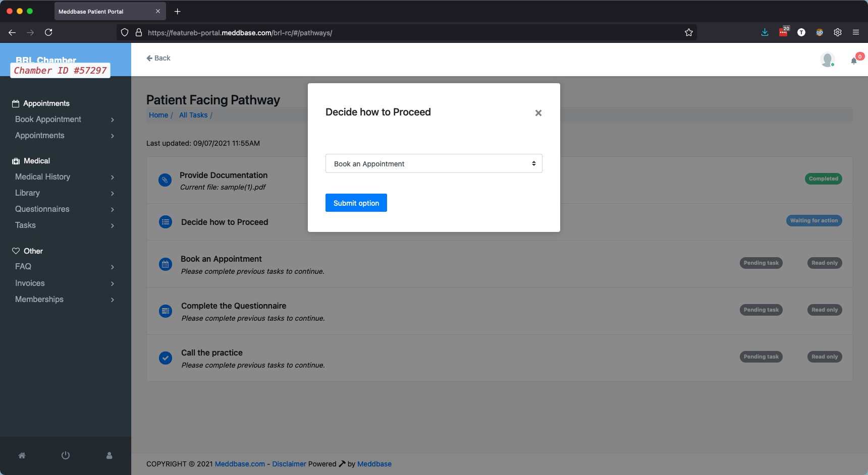Screen dimensions: 868x475
Task: Click the home icon in sidebar footer
Action: (x=22, y=455)
